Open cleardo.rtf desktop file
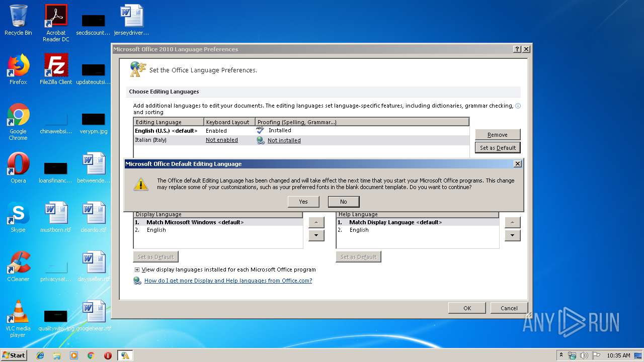This screenshot has height=362, width=644. tap(94, 217)
